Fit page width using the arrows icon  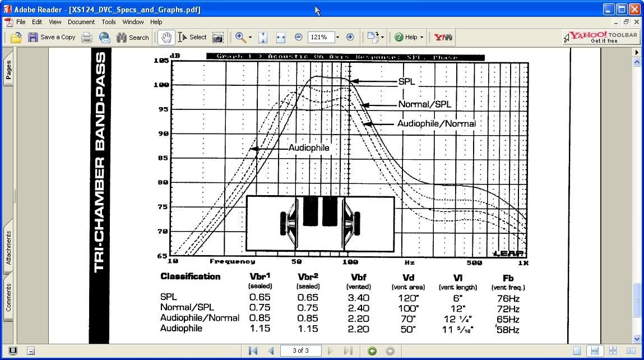[x=280, y=37]
